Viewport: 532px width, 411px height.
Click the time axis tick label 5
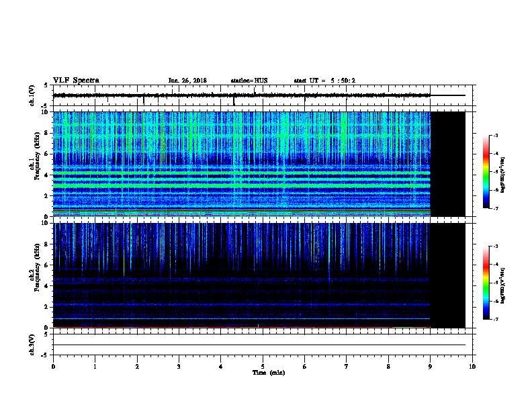tap(263, 366)
